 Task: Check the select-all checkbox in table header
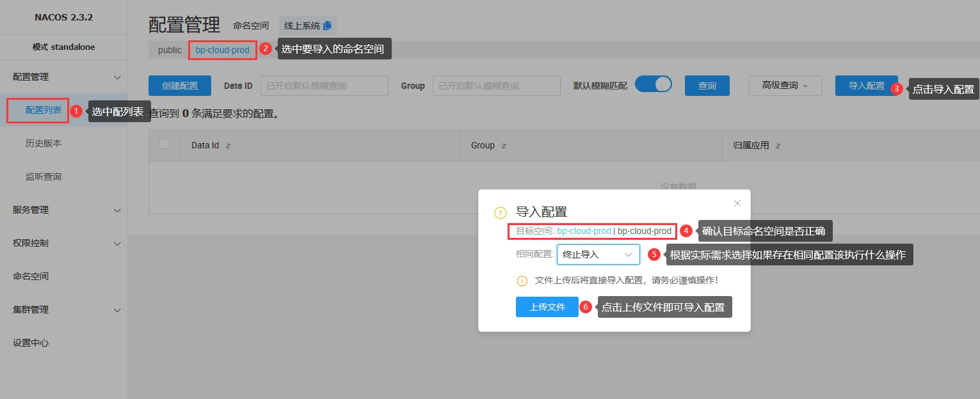[165, 145]
